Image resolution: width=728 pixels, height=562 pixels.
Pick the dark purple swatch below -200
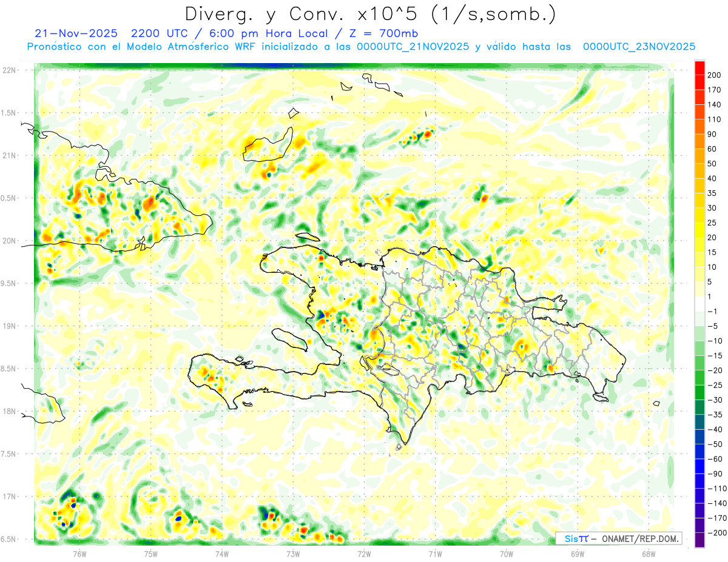pos(699,540)
